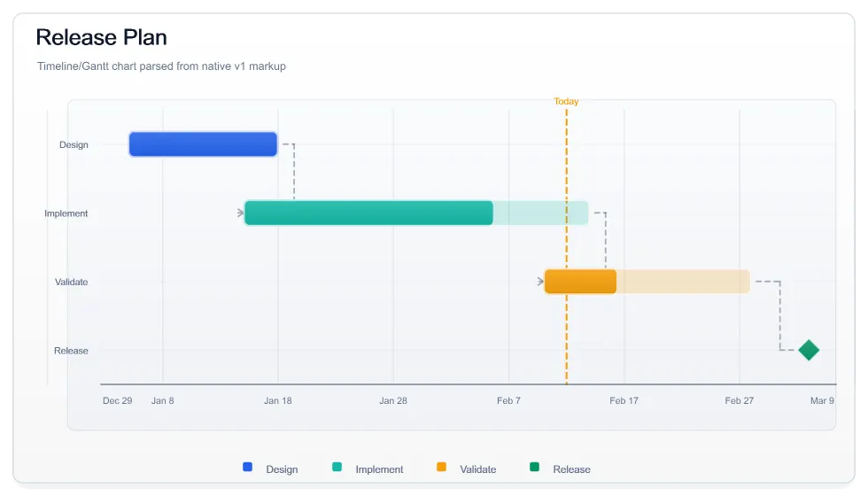Click the pale remaining Validate bar segment
Screen dimensions: 868x496
[684, 282]
